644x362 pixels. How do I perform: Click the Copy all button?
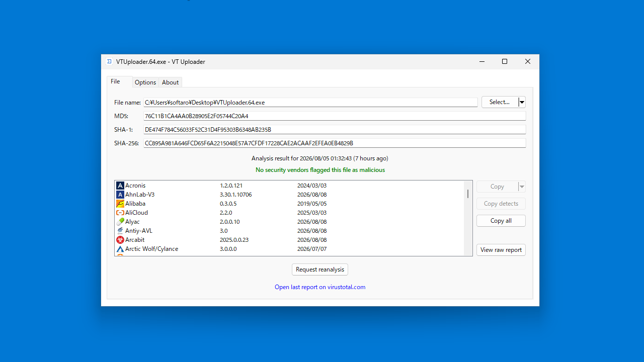[501, 221]
